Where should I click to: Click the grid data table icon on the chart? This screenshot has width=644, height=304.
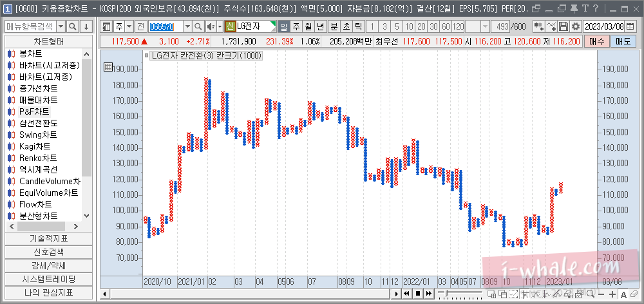click(108, 67)
